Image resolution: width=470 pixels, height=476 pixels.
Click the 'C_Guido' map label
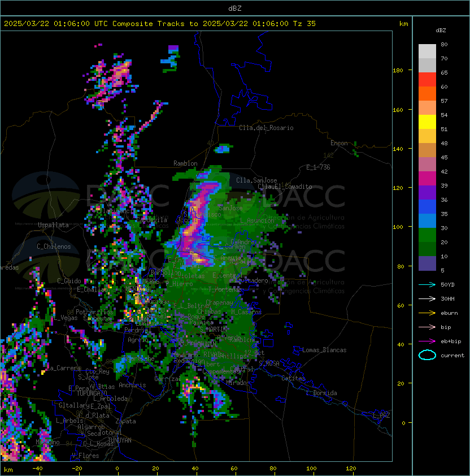[x=69, y=281]
